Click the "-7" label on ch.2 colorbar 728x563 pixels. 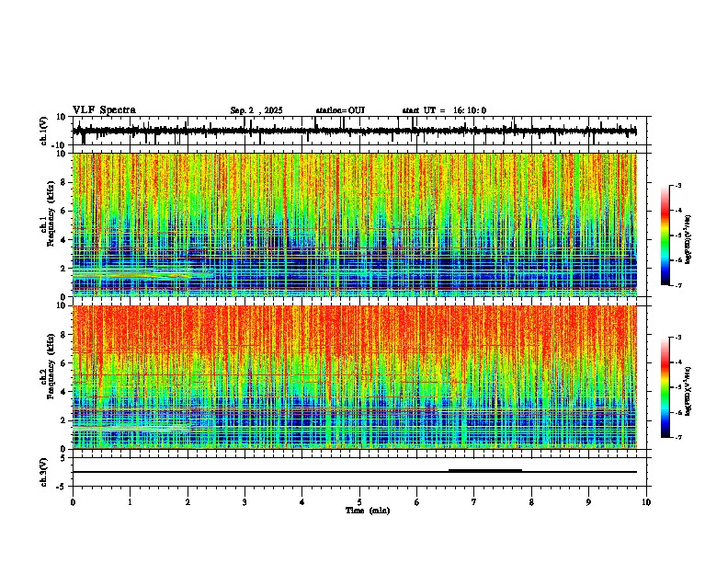[677, 437]
